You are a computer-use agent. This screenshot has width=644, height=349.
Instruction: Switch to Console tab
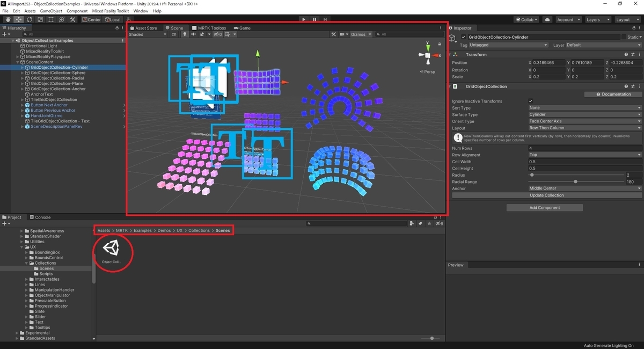pos(40,217)
